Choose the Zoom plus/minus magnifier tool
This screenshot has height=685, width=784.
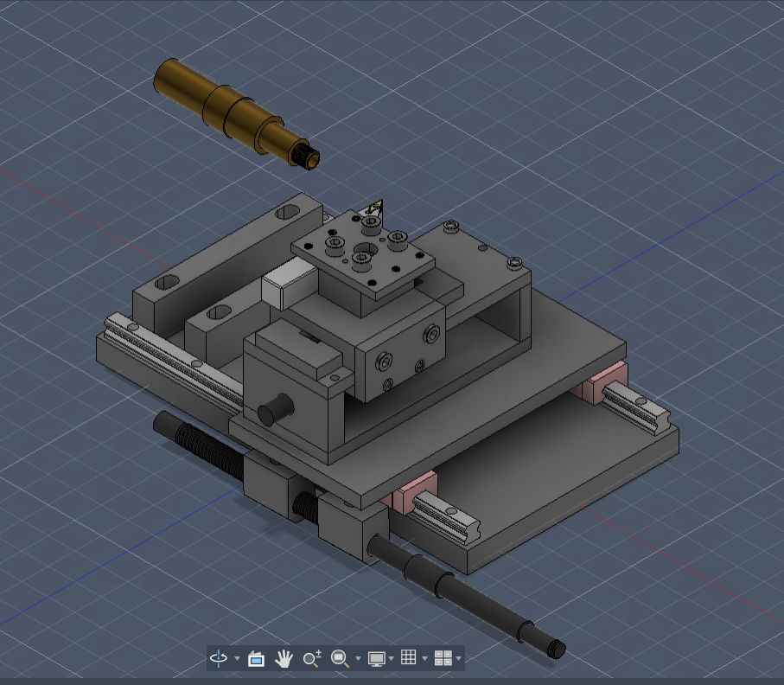click(312, 658)
